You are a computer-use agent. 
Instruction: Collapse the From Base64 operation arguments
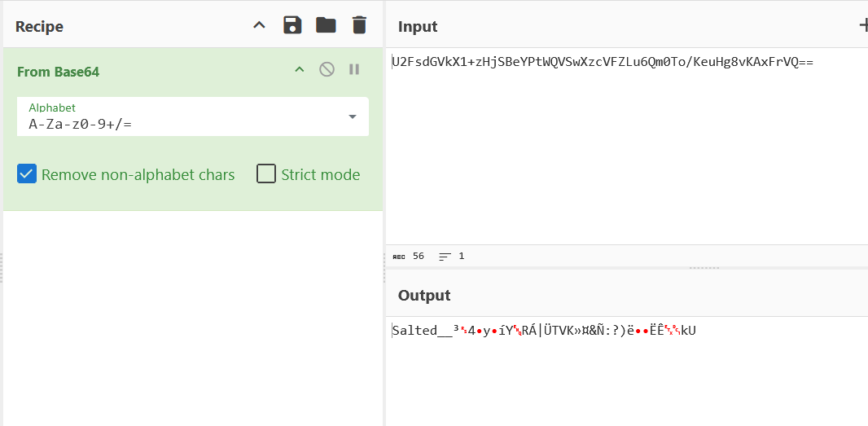(299, 69)
